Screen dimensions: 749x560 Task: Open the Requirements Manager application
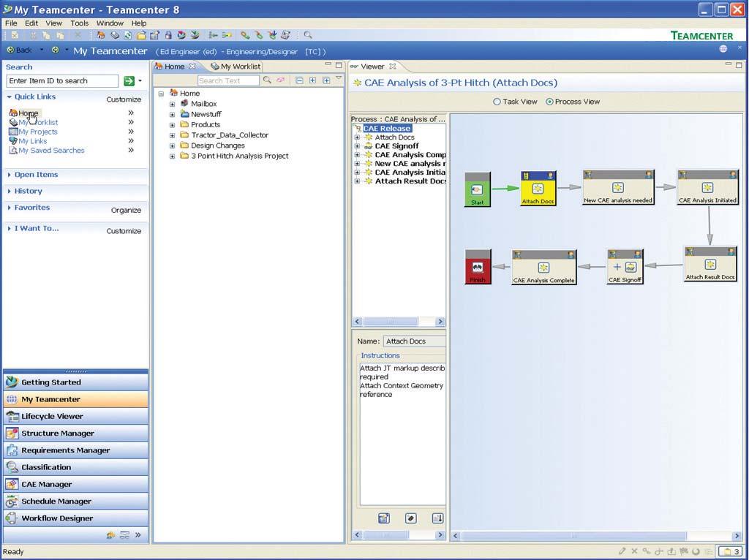coord(75,450)
